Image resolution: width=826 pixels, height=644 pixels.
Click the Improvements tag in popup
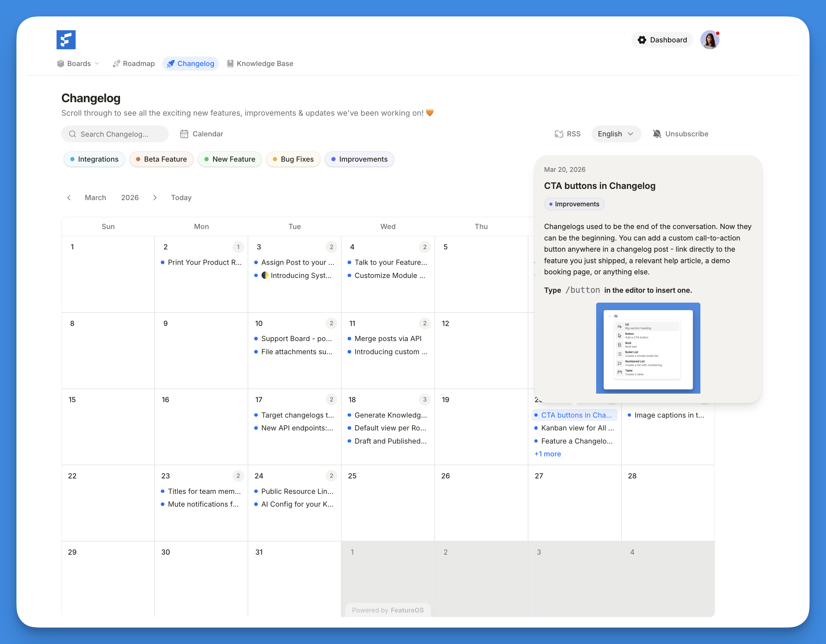[x=574, y=204]
